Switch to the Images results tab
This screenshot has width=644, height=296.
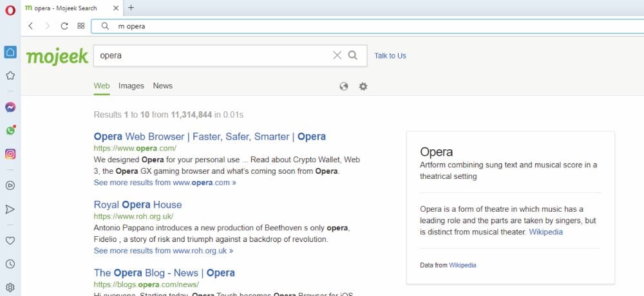tap(131, 86)
